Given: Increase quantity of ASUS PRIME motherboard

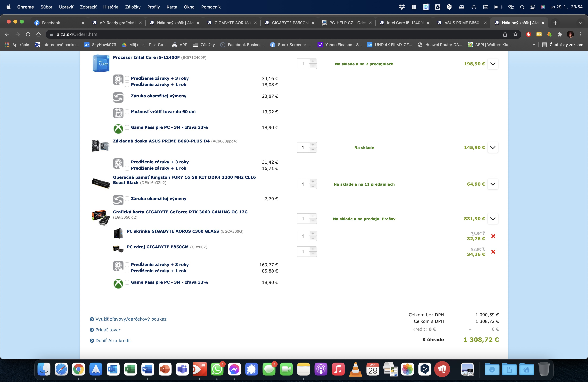Looking at the screenshot, I should (313, 145).
